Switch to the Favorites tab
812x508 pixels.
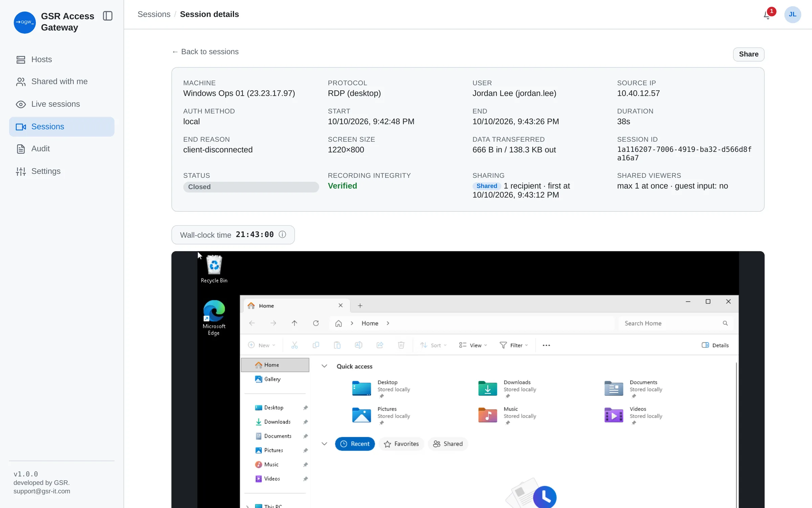click(x=401, y=444)
